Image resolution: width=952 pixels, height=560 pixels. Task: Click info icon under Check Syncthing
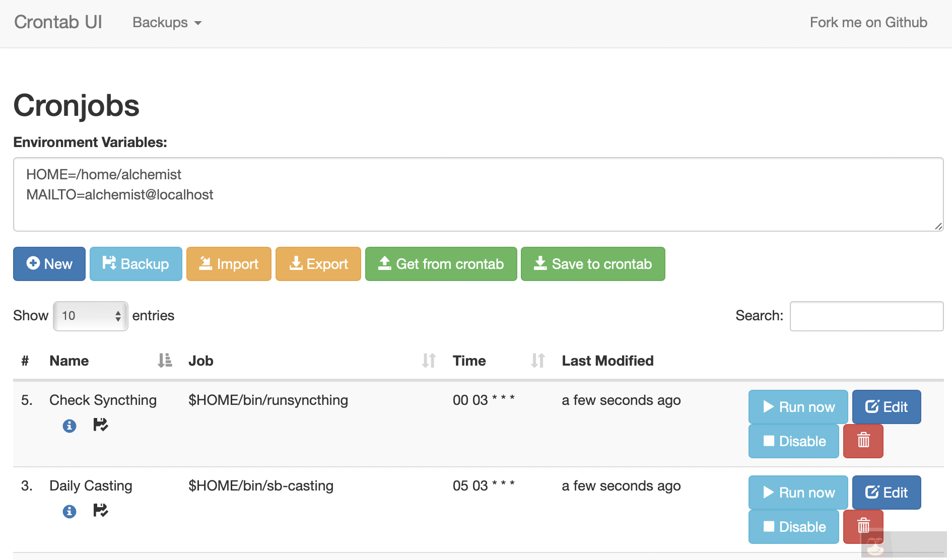(x=70, y=426)
